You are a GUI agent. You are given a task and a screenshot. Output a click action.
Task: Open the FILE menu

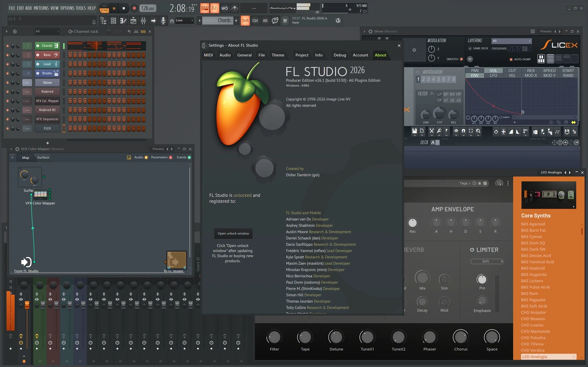coord(12,8)
